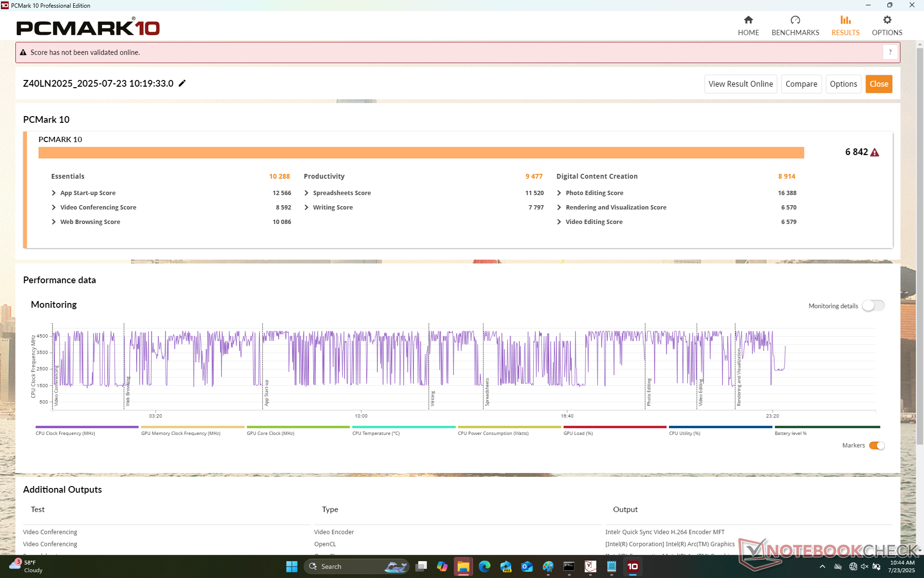Expand the Photo Editing Score row
Viewport: 924px width, 578px height.
559,193
